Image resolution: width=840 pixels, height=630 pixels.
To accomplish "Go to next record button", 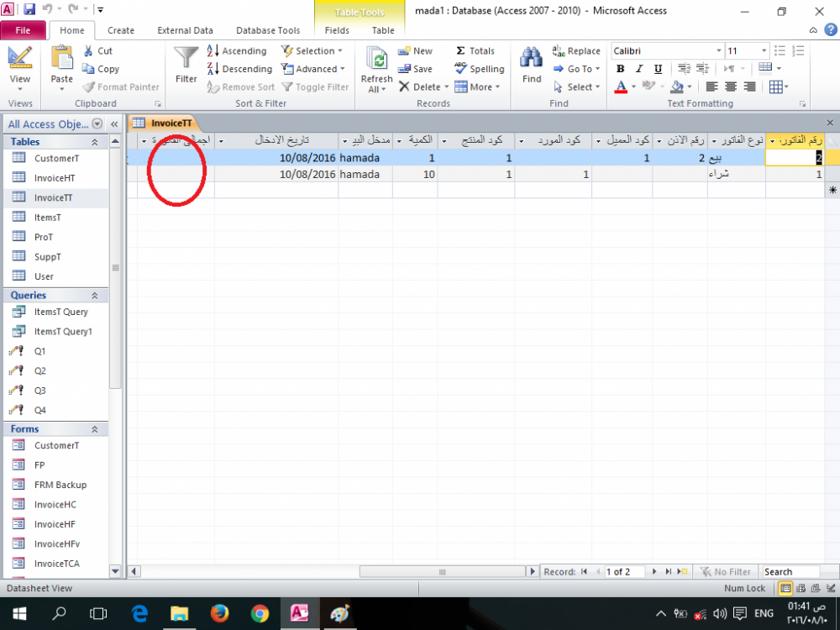I will pyautogui.click(x=654, y=571).
